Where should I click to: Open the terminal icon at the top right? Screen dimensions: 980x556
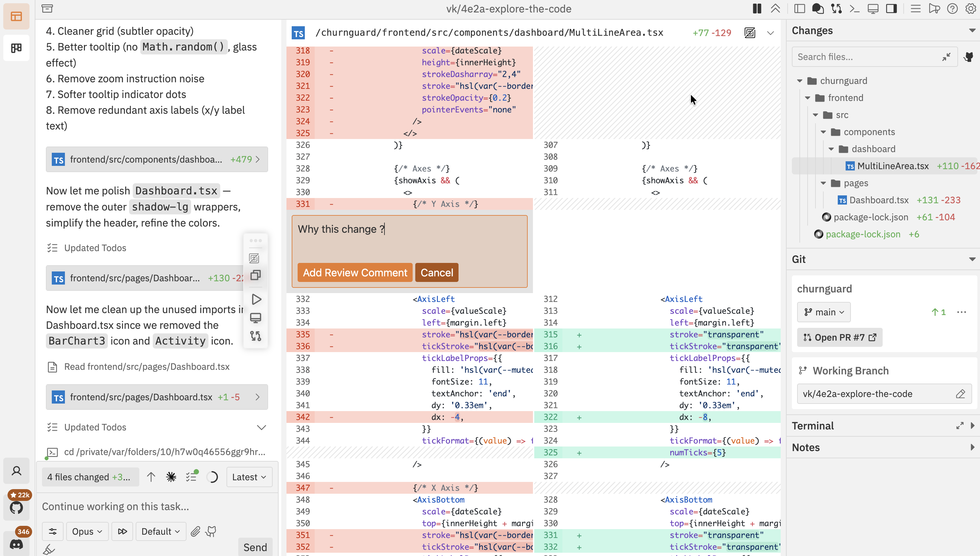(855, 9)
